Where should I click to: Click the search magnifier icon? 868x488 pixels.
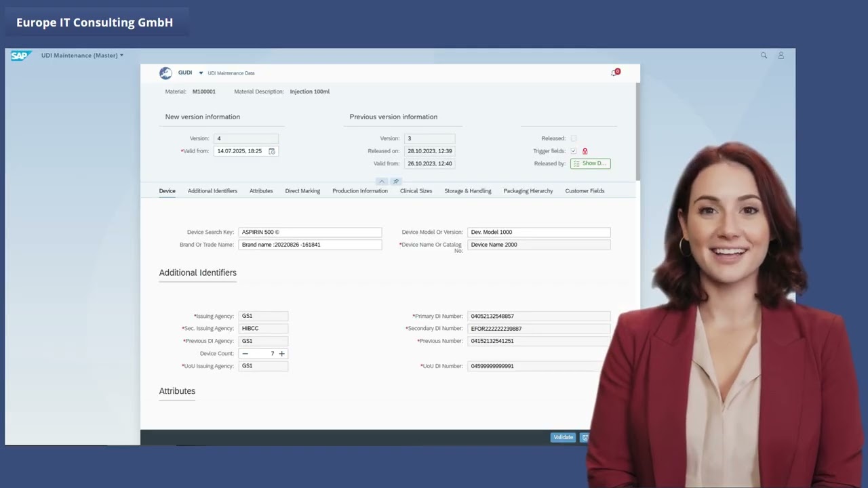click(764, 56)
